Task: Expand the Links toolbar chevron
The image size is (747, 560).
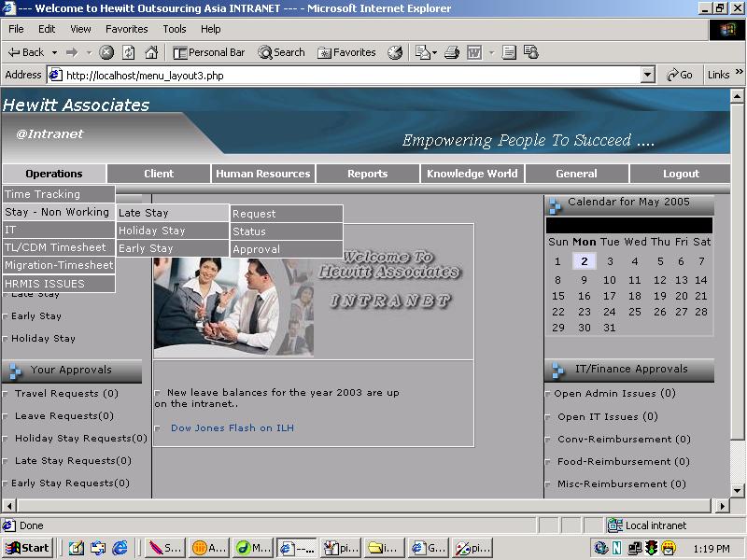Action: (x=738, y=75)
